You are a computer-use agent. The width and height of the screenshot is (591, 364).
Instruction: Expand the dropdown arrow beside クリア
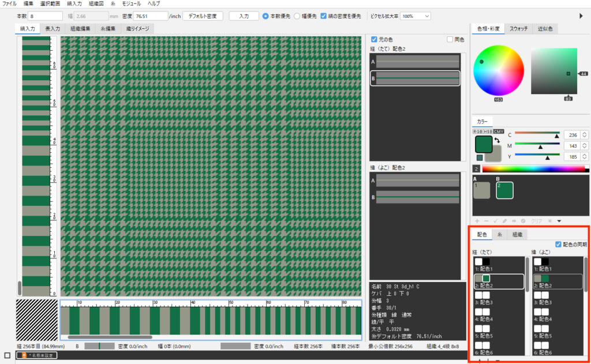(559, 221)
